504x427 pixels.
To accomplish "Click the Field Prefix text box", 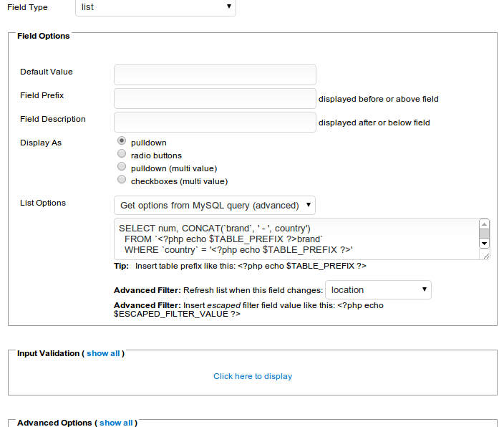I will [215, 98].
